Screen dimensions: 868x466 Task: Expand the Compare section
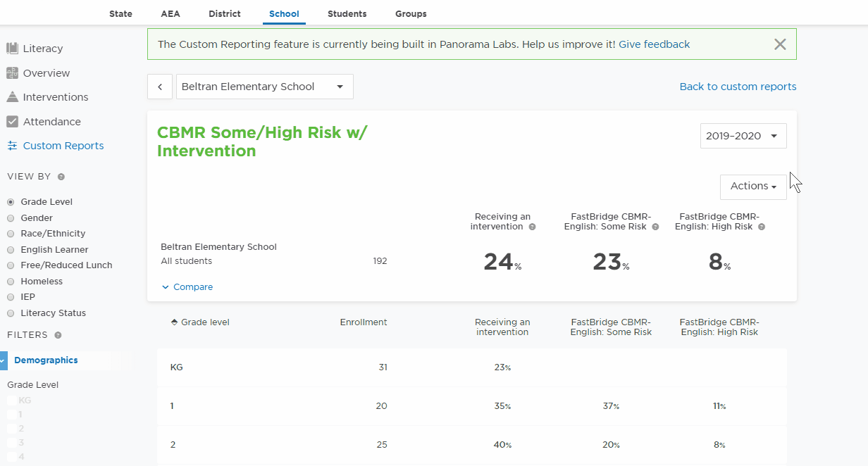click(187, 287)
